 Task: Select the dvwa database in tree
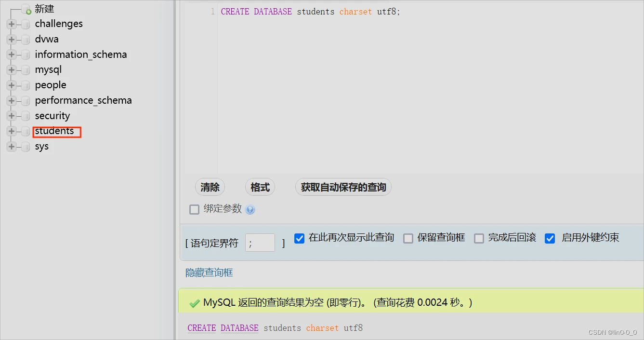coord(47,40)
